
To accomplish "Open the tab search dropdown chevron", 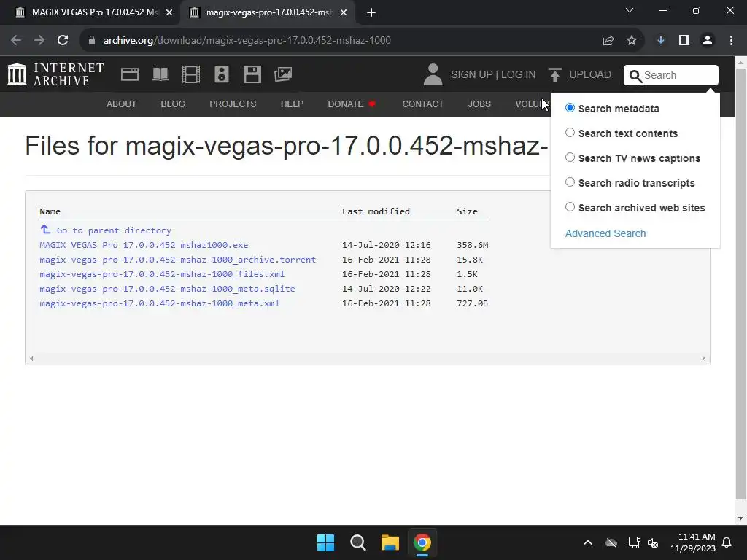I will pyautogui.click(x=630, y=10).
